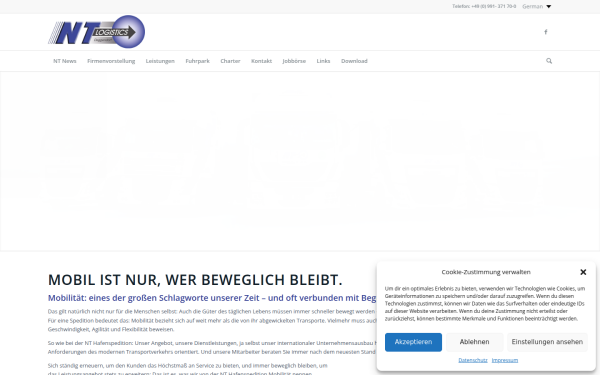
Task: Open Charter menu item
Action: tap(230, 61)
